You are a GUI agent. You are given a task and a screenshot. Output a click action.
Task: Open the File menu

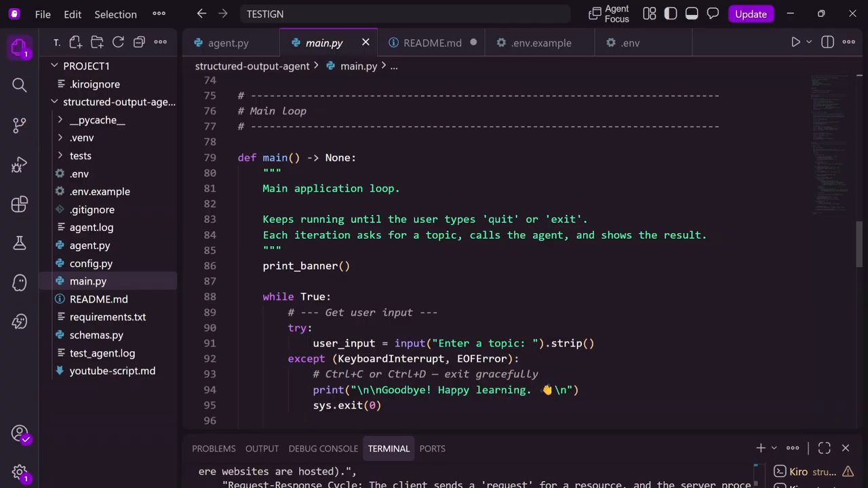coord(43,14)
